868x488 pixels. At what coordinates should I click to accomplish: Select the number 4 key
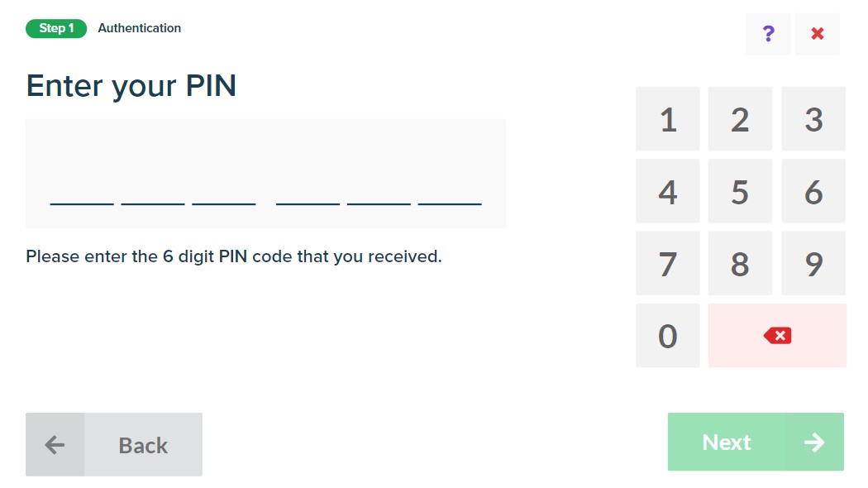[667, 192]
